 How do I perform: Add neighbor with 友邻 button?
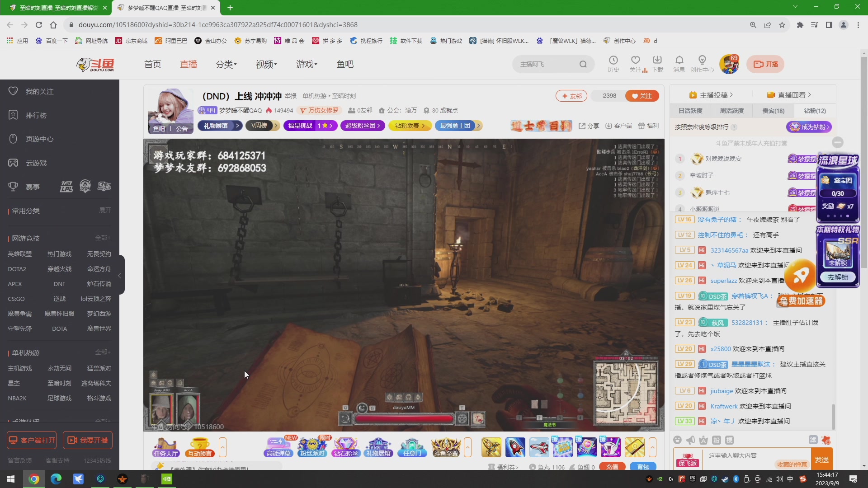[572, 96]
